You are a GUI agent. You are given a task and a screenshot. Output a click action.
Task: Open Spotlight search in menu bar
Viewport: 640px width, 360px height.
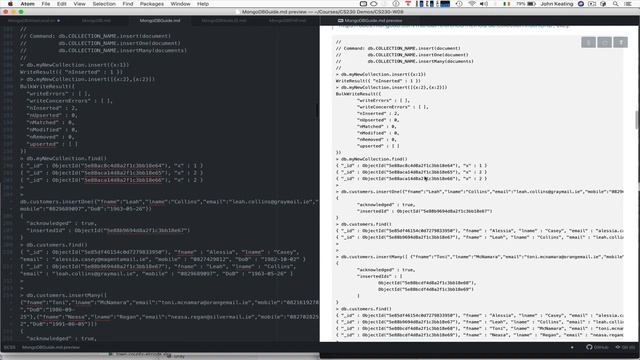point(616,4)
